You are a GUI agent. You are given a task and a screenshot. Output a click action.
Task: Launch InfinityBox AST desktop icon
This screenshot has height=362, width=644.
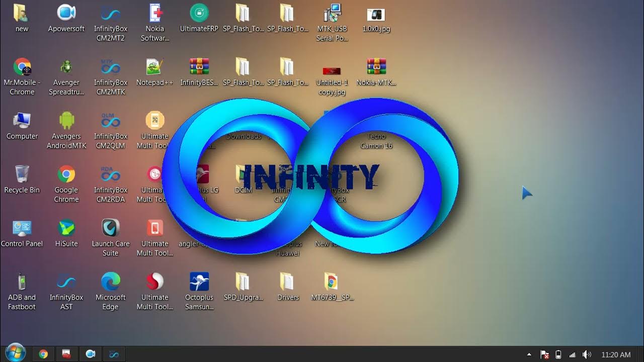(x=66, y=292)
